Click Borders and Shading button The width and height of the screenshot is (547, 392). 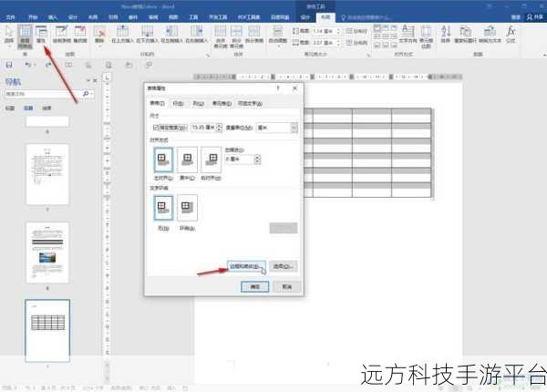pyautogui.click(x=246, y=266)
